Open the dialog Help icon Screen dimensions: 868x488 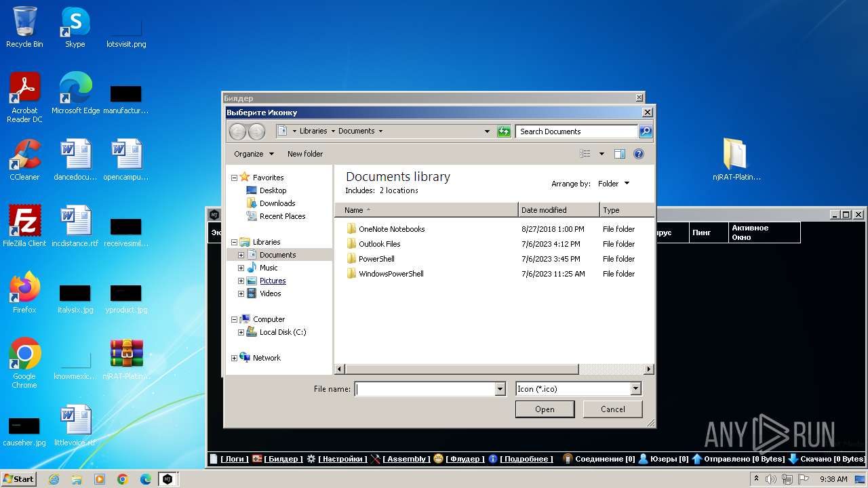639,154
